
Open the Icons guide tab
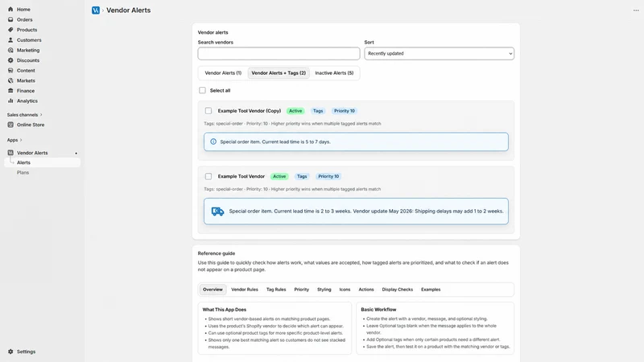pos(345,290)
